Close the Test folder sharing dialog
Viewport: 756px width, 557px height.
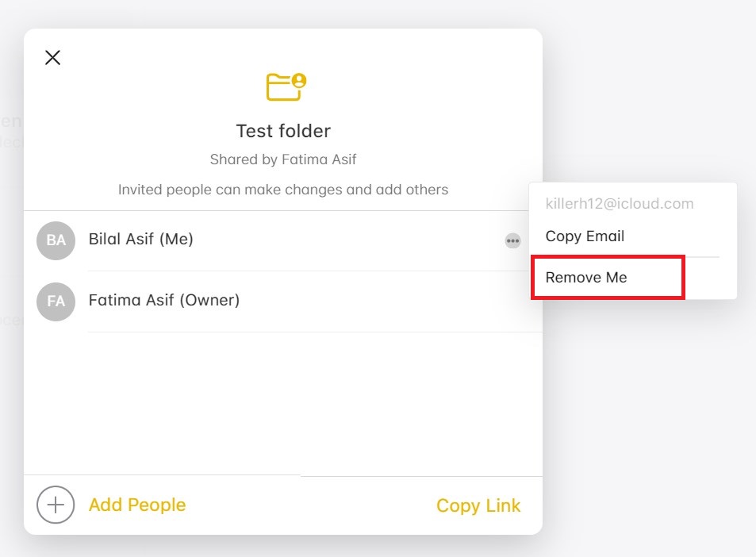pyautogui.click(x=52, y=57)
